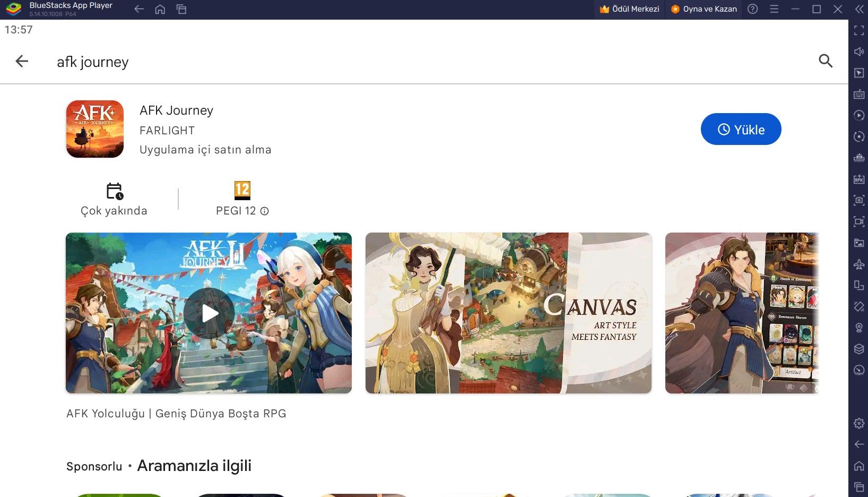868x497 pixels.
Task: Mute game audio with the volume icon
Action: (x=858, y=52)
